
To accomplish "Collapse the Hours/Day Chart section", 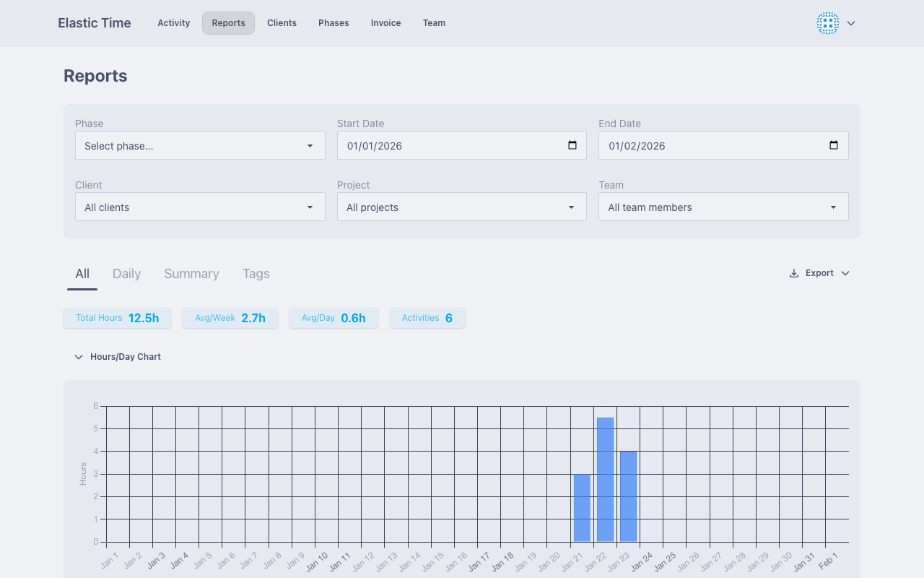I will [79, 356].
